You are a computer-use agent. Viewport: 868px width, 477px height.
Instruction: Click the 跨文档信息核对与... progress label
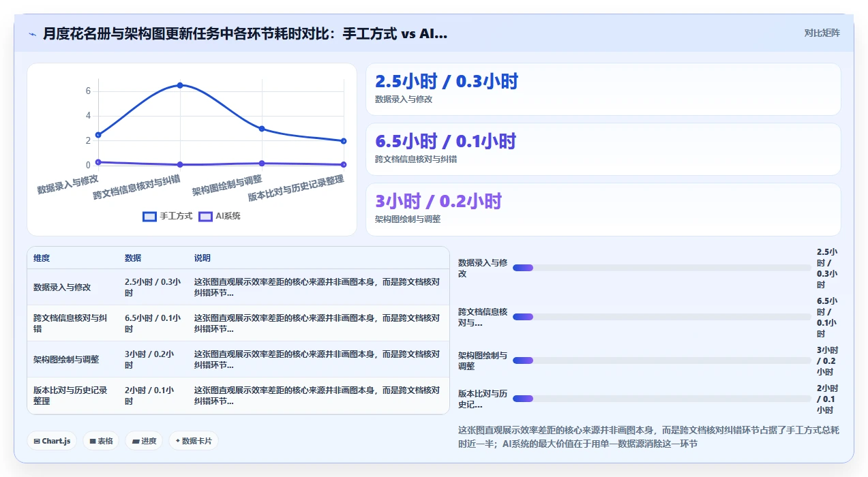click(x=483, y=317)
